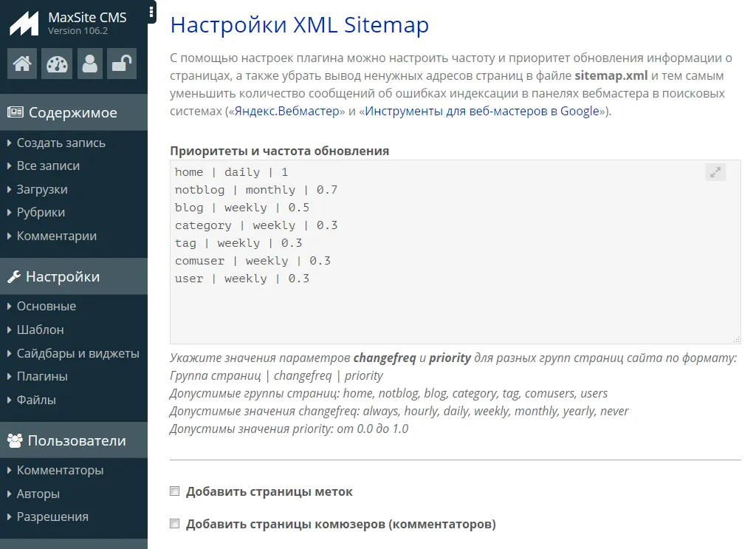
Task: Grab the textarea resize handle corner
Action: pos(736,339)
